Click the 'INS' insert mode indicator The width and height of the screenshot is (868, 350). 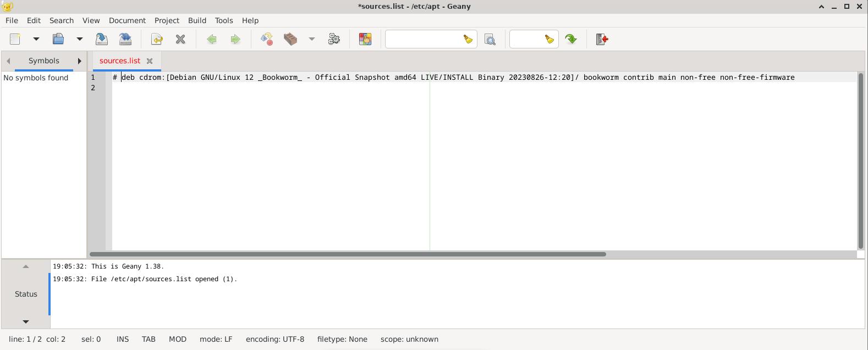pos(123,339)
